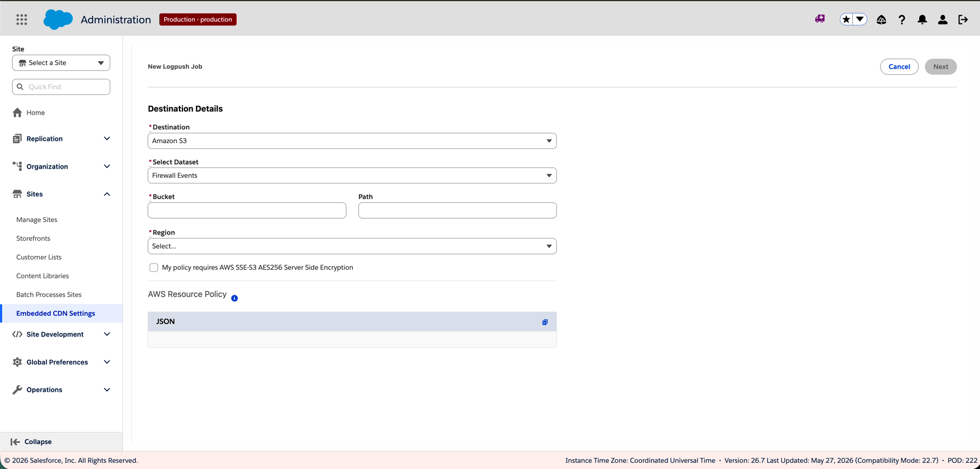The height and width of the screenshot is (469, 980).
Task: Expand the Replication menu chevron
Action: tap(107, 139)
